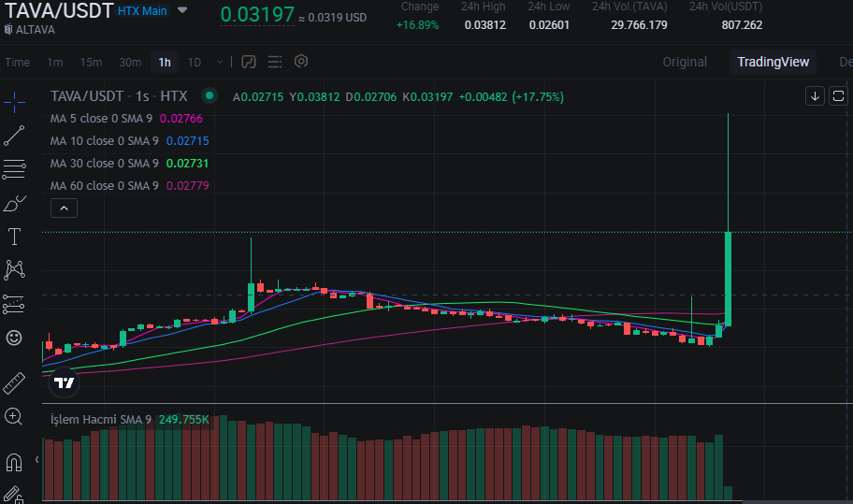Toggle magnet mode snapping
Viewport: 853px width, 504px height.
click(x=14, y=462)
